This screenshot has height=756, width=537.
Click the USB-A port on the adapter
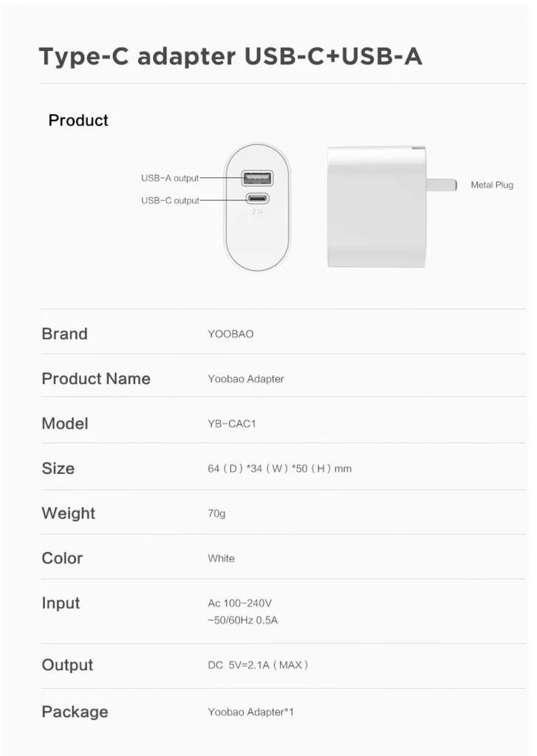pos(257,179)
